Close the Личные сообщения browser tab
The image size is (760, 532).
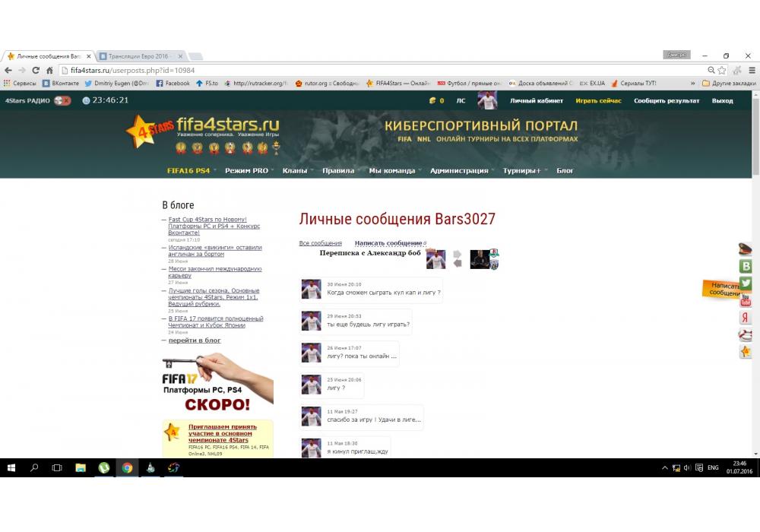click(89, 56)
